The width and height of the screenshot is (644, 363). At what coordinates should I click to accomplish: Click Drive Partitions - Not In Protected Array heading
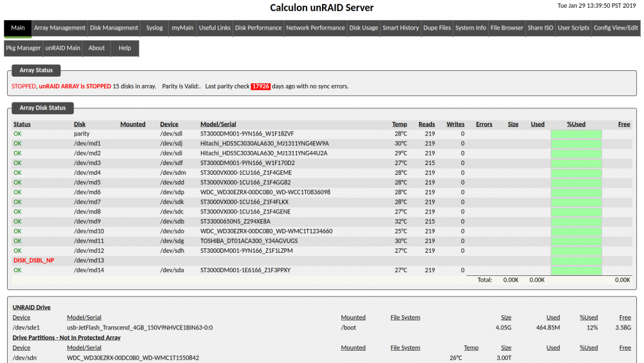click(x=66, y=337)
